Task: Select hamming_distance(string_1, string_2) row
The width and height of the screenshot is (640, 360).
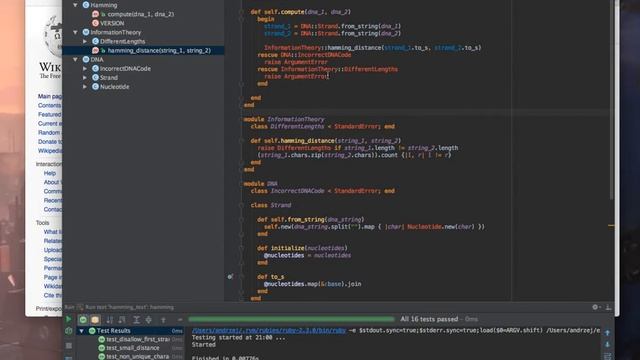Action: click(143, 51)
